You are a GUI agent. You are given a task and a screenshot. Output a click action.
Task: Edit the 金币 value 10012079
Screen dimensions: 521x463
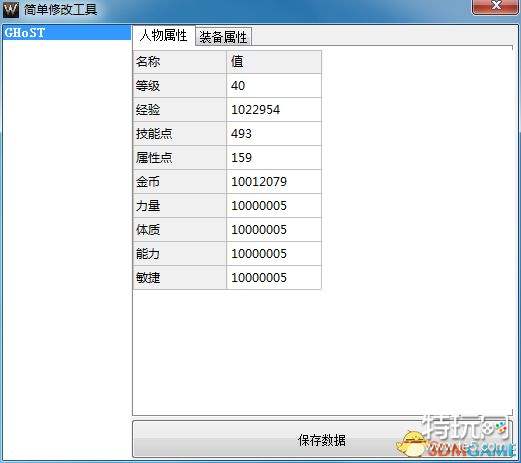tap(274, 182)
